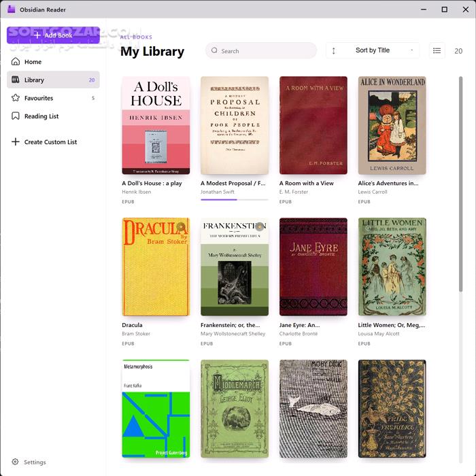
Task: Click title 'A Room with a View'
Action: click(x=306, y=183)
